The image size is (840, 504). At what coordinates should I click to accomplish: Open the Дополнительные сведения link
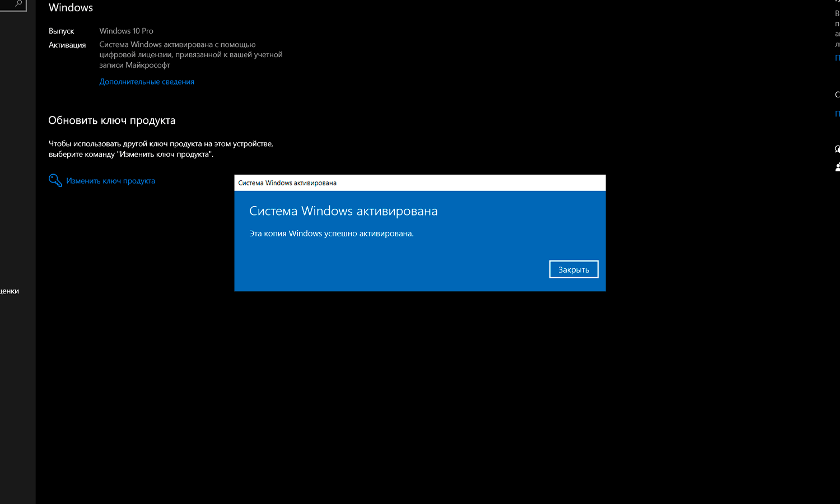[146, 81]
